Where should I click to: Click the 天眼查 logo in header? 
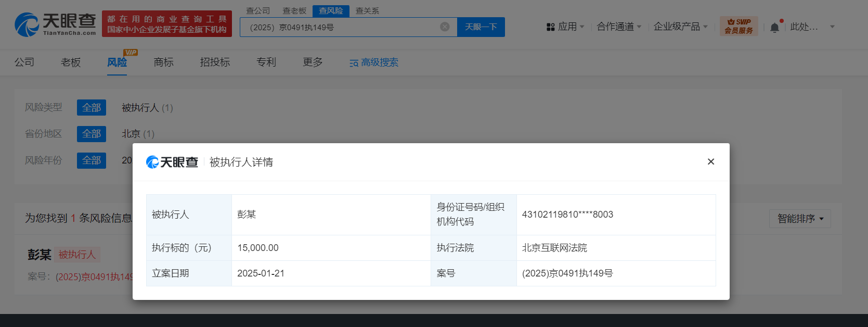(x=56, y=25)
